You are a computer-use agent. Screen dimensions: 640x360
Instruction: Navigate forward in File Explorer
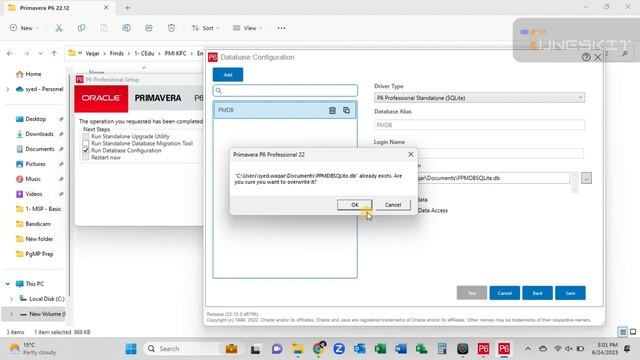[x=26, y=53]
